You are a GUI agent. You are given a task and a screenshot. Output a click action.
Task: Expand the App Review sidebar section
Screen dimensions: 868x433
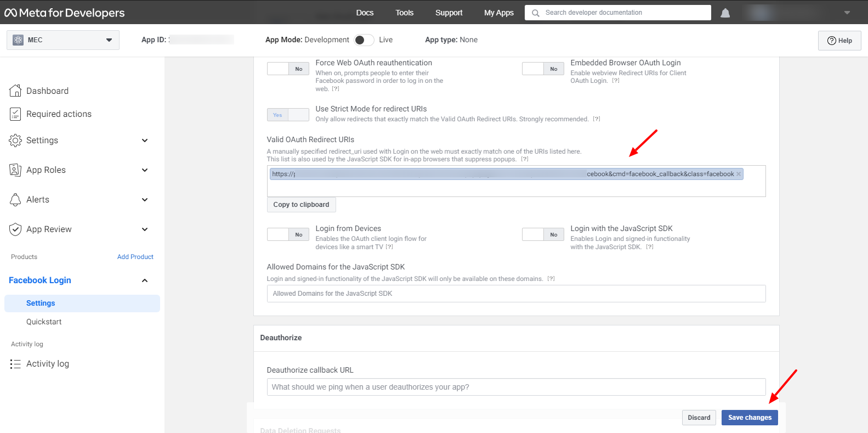pyautogui.click(x=145, y=229)
